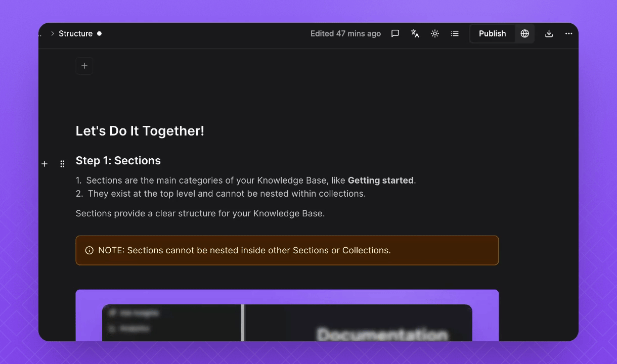Click the orange NOTE callout box
The height and width of the screenshot is (364, 617).
click(287, 250)
